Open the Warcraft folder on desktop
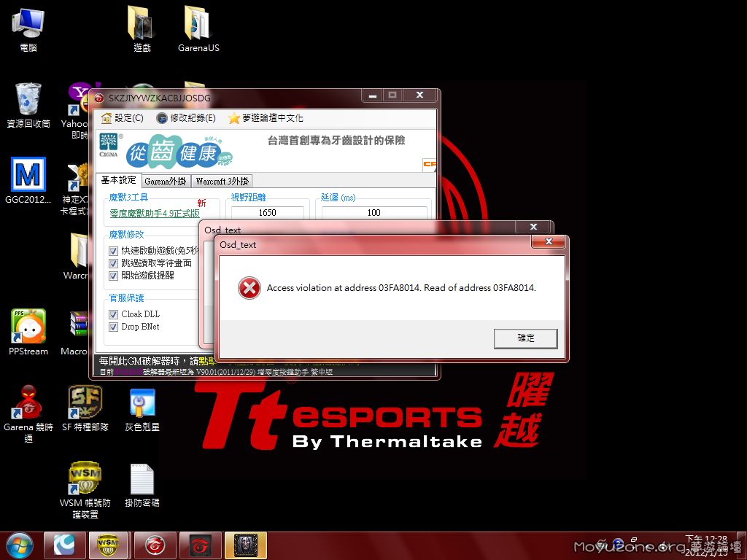The image size is (747, 560). pos(76,257)
